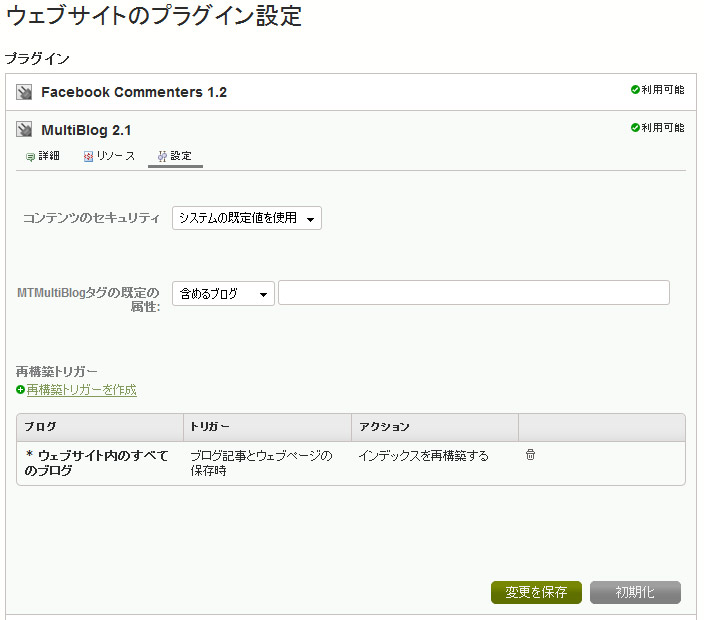
Task: Click Facebook Commenters 利用可能 status checkmark
Action: point(635,90)
